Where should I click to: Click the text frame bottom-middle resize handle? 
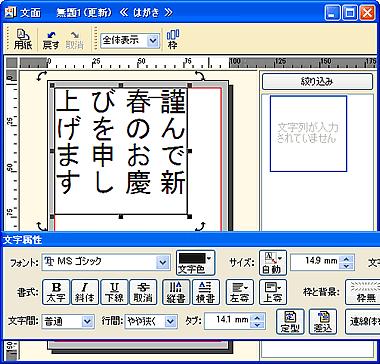pyautogui.click(x=121, y=217)
